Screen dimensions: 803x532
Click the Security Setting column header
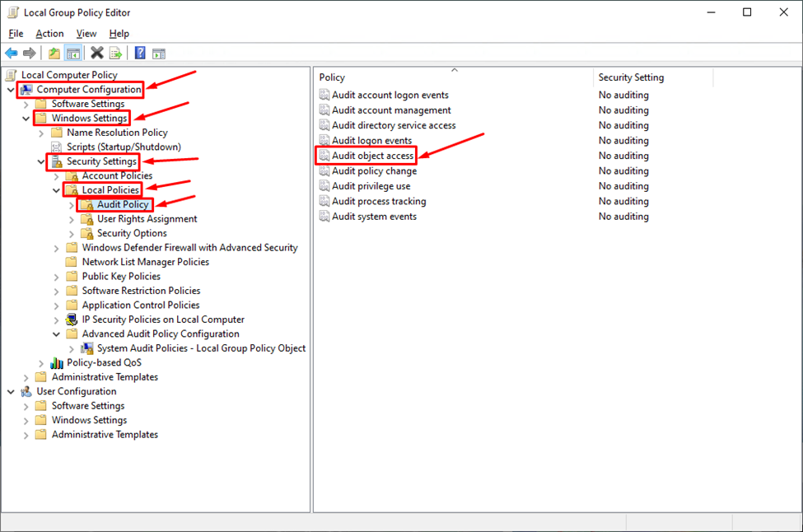click(631, 77)
